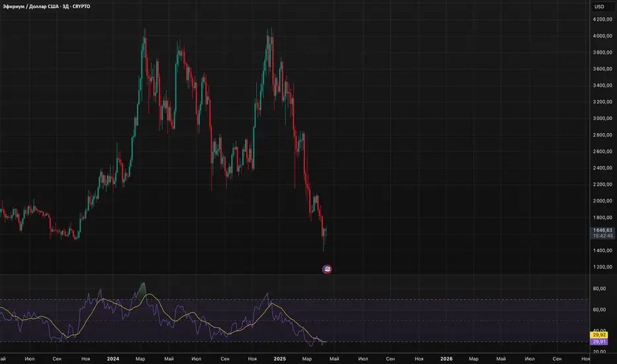The height and width of the screenshot is (364, 617).
Task: Click the 2600,00 price scale label
Action: (602, 152)
